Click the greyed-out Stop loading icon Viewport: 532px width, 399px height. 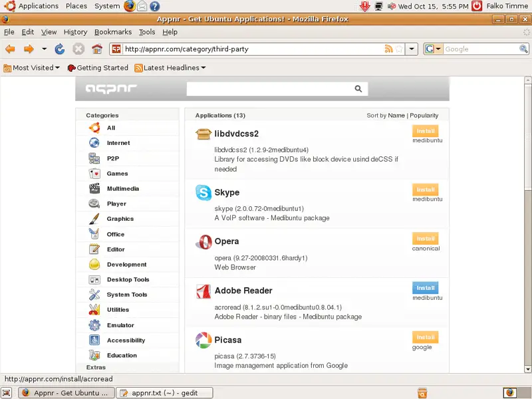(x=78, y=49)
